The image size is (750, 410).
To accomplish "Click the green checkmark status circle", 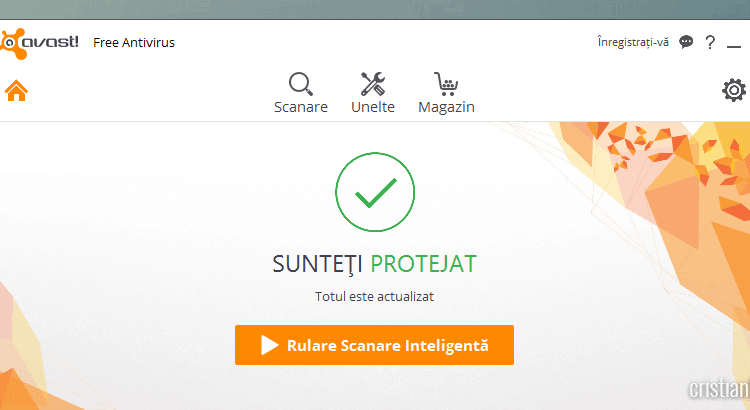I will 374,194.
